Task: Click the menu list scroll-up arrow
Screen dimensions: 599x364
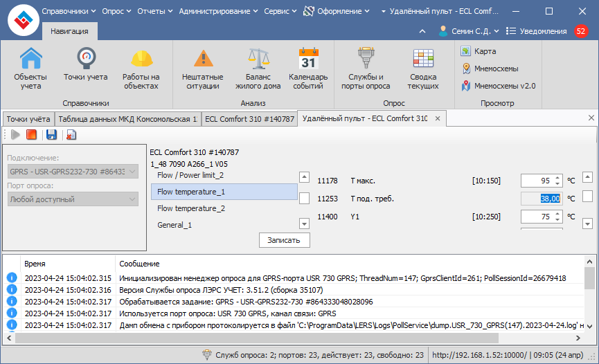Action: 304,177
